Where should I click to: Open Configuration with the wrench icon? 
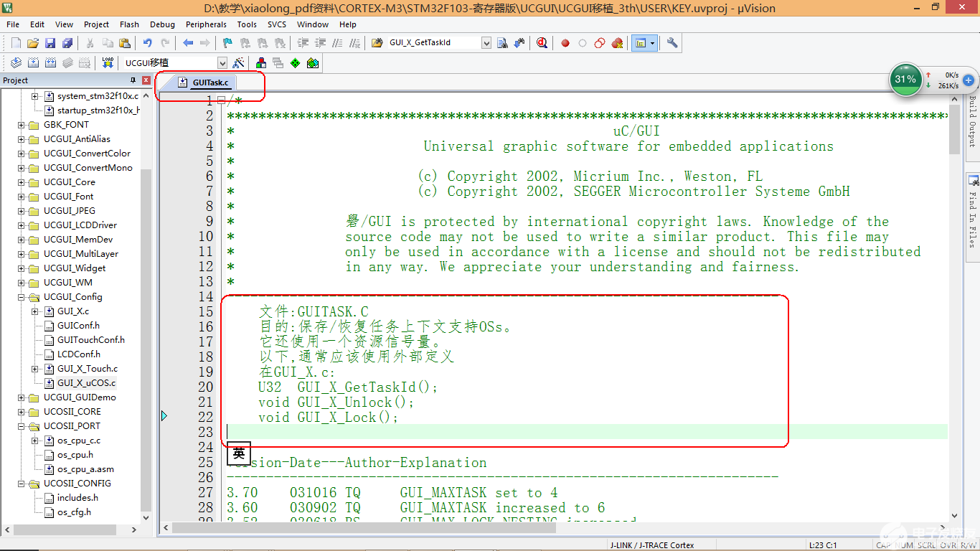tap(672, 43)
